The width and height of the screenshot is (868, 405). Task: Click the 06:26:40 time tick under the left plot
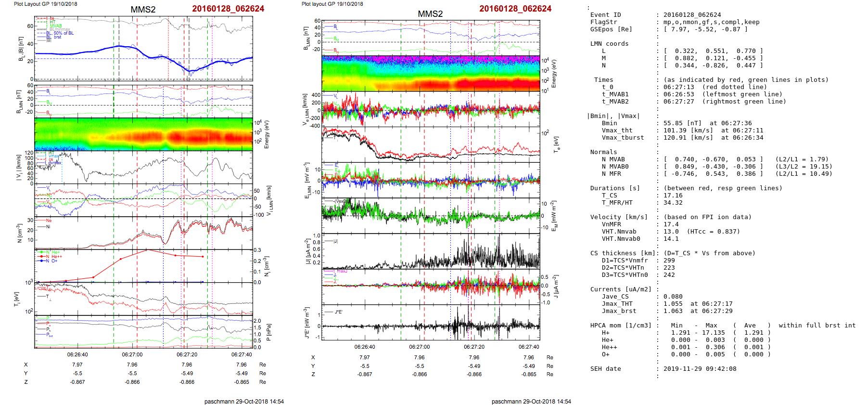point(77,354)
